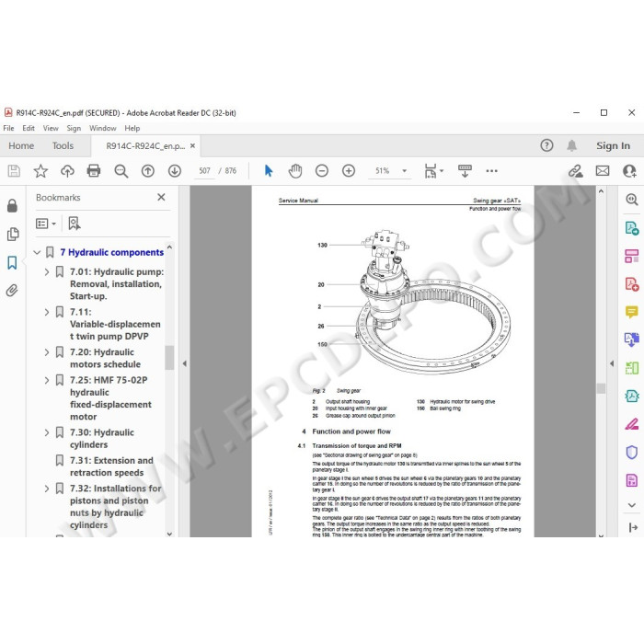Open the Attachments paperclip panel
The image size is (644, 644).
(12, 291)
